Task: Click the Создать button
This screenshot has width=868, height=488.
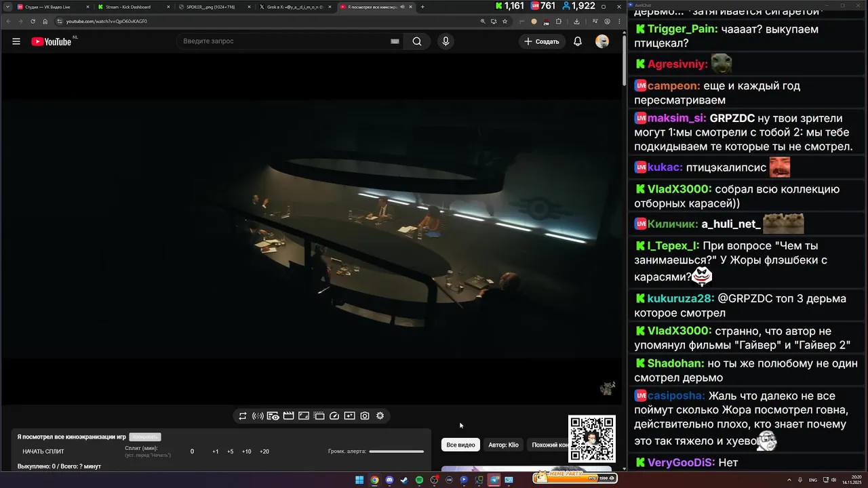Action: (542, 41)
